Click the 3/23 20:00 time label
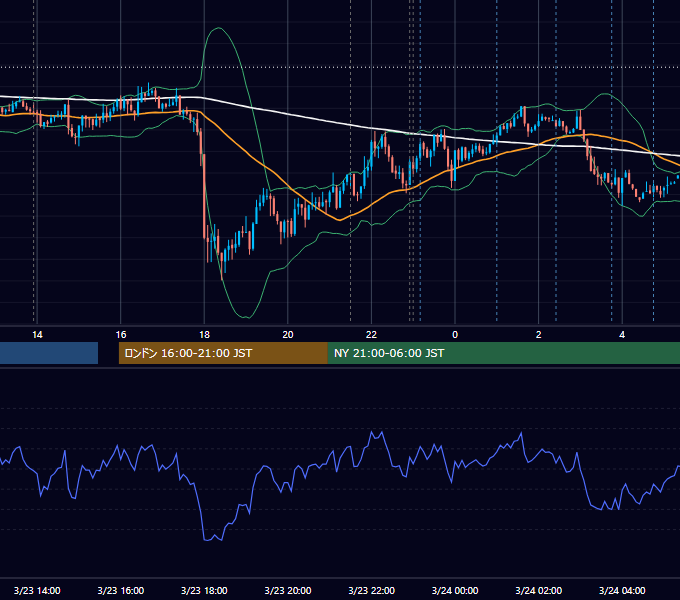The width and height of the screenshot is (680, 600). pos(288,590)
